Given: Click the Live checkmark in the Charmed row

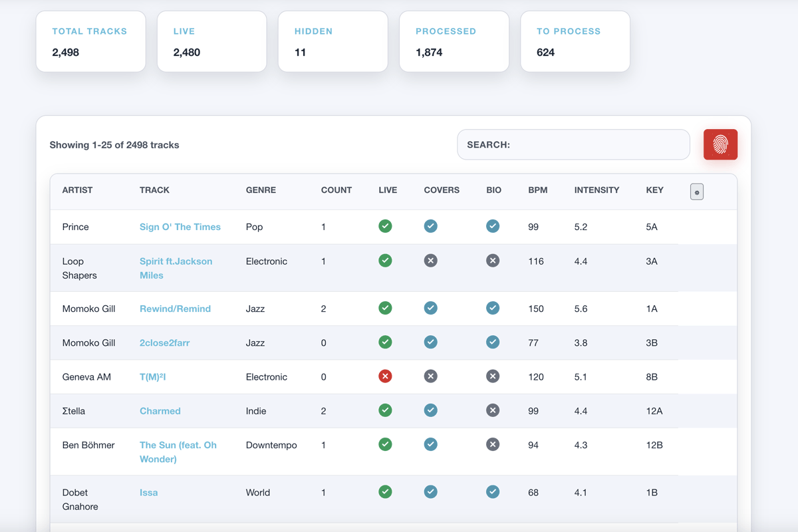Looking at the screenshot, I should [385, 410].
